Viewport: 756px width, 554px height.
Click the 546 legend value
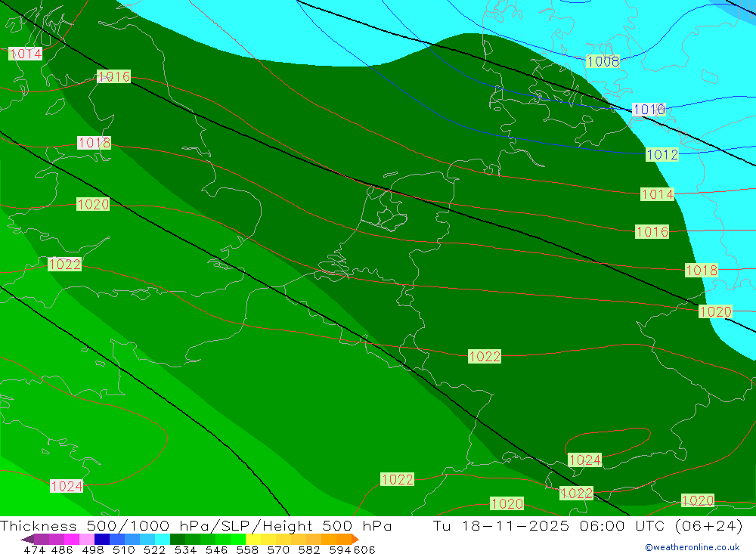pos(216,549)
